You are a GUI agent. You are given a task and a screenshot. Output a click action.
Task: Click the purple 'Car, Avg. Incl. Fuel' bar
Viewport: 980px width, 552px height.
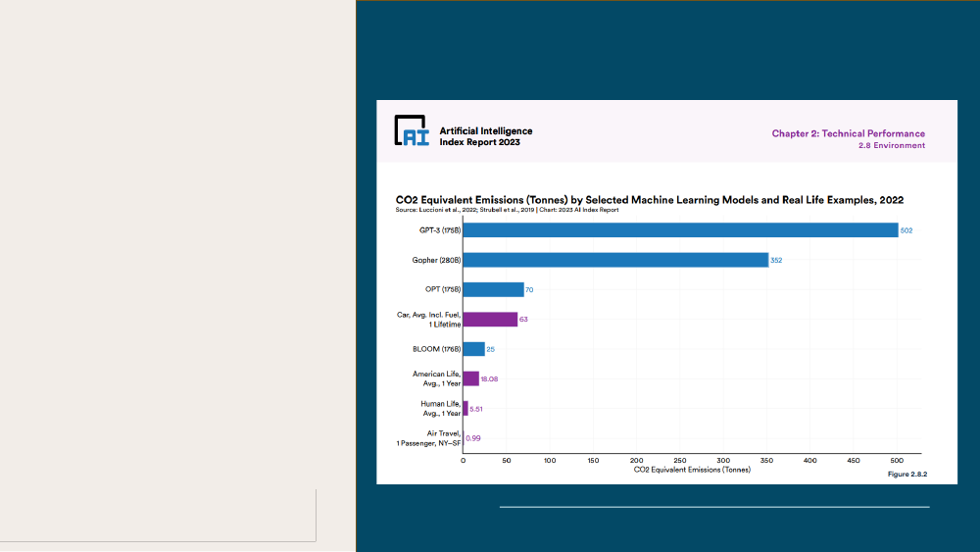[490, 320]
